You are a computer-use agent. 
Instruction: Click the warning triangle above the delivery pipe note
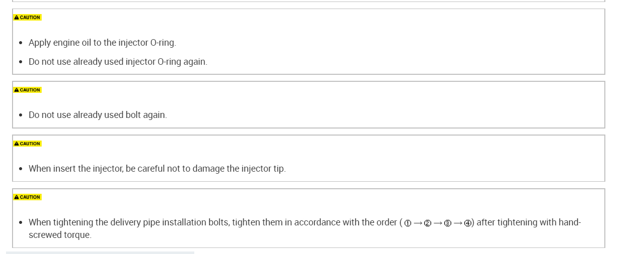tap(17, 197)
